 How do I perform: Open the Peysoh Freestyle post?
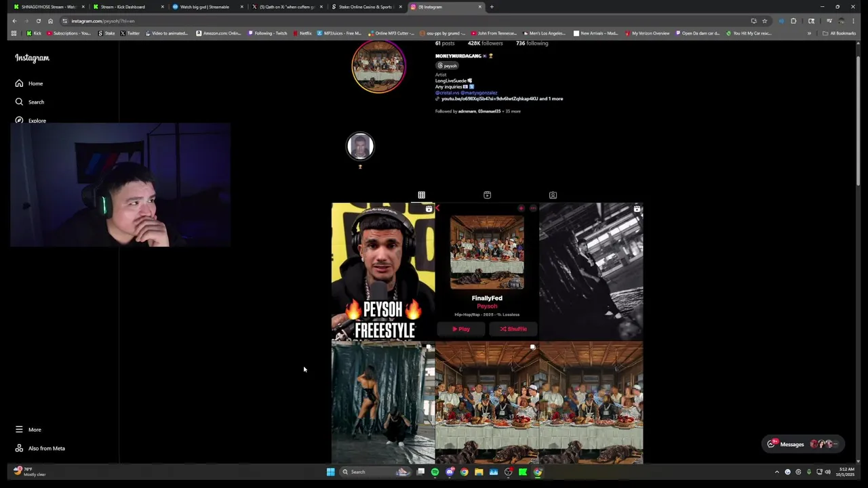tap(383, 271)
